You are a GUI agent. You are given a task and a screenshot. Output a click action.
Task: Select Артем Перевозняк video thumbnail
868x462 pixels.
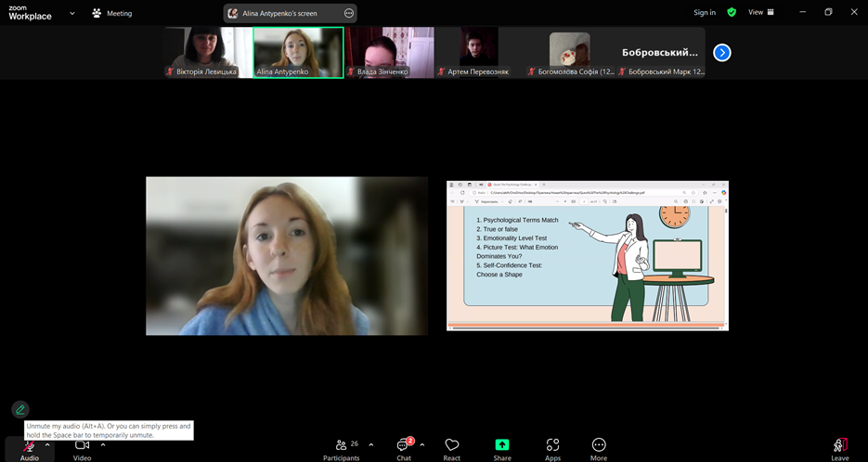pyautogui.click(x=479, y=52)
